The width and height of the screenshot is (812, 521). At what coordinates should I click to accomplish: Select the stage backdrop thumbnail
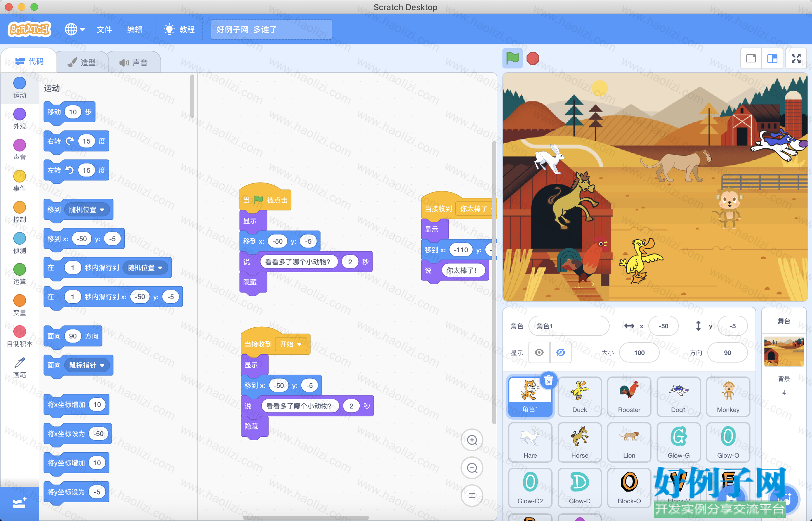(x=784, y=352)
